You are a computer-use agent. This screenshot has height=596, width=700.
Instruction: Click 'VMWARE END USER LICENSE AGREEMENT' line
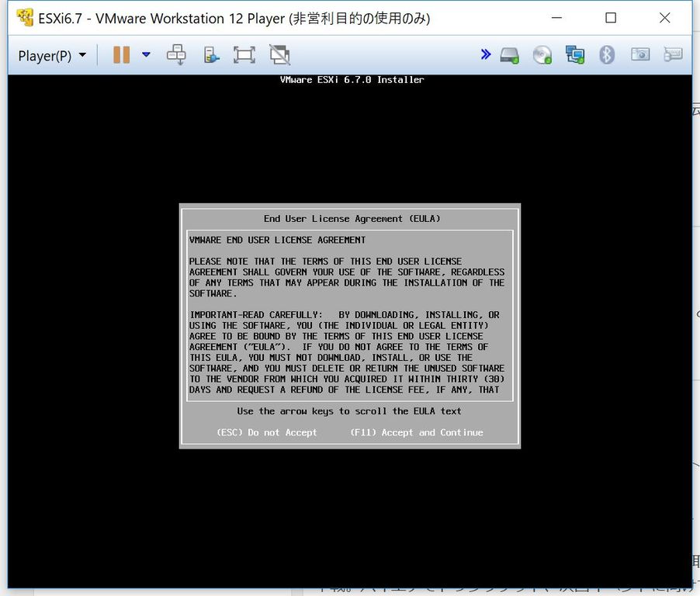277,241
